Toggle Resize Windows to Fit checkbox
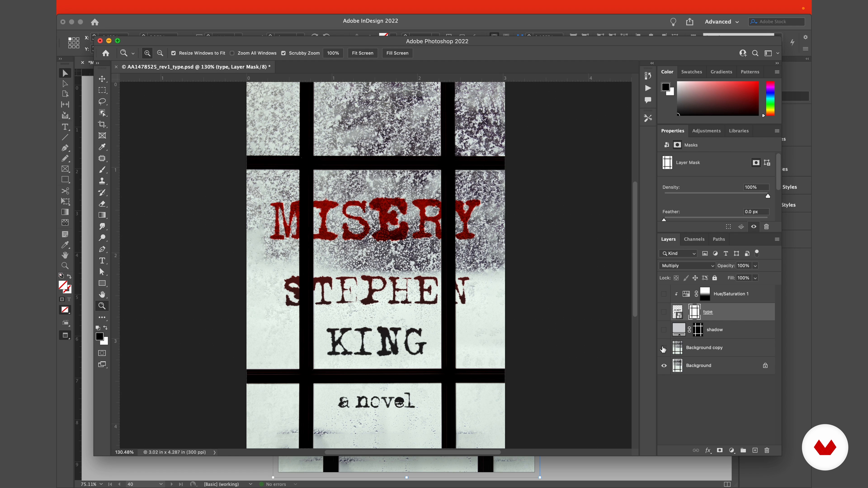Screen dimensions: 868x488 click(x=173, y=53)
